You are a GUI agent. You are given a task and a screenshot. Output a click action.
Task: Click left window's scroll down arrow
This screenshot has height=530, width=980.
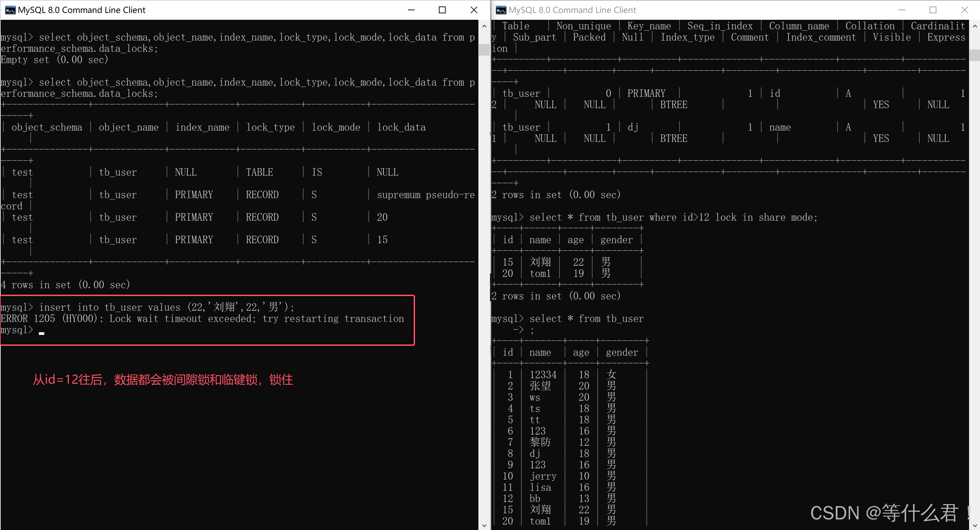pos(484,526)
